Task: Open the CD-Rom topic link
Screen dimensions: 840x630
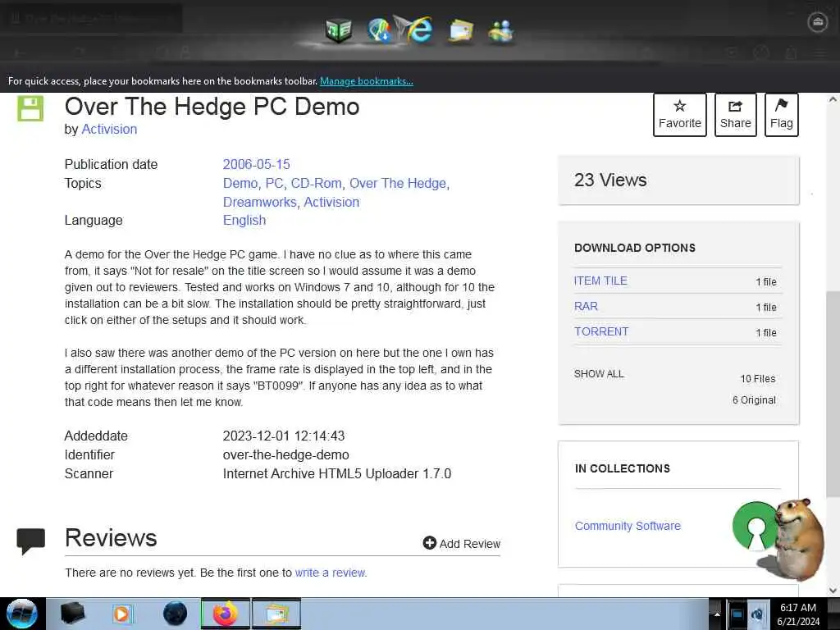Action: pyautogui.click(x=316, y=183)
